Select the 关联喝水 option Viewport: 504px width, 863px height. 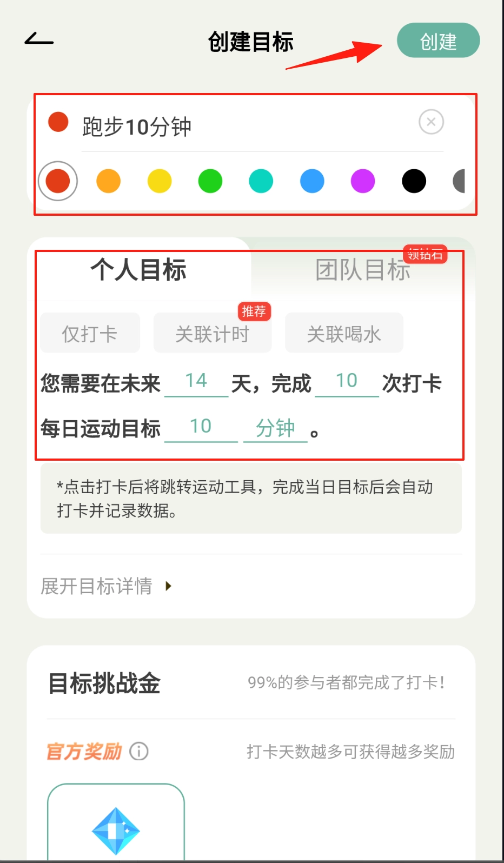[344, 333]
